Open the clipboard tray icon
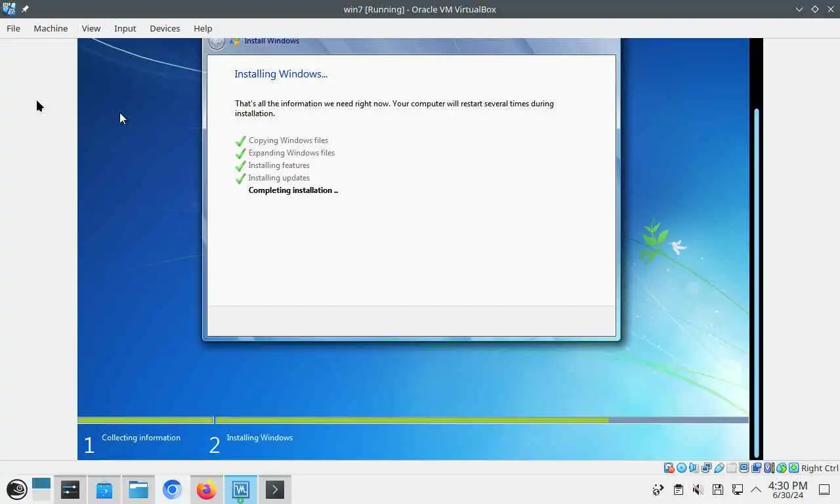Image resolution: width=840 pixels, height=504 pixels. (678, 490)
